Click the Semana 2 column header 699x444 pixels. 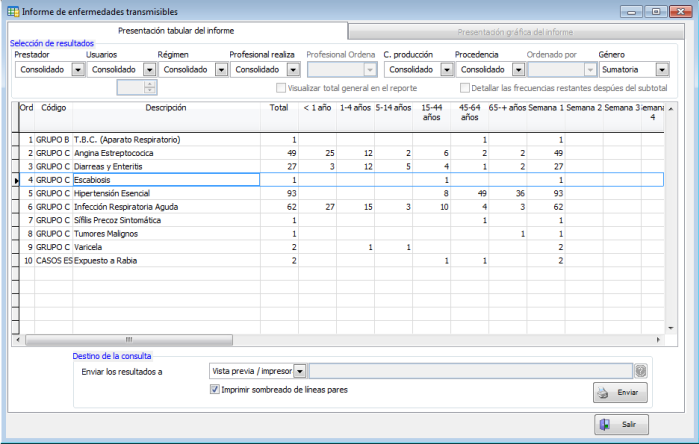point(584,116)
